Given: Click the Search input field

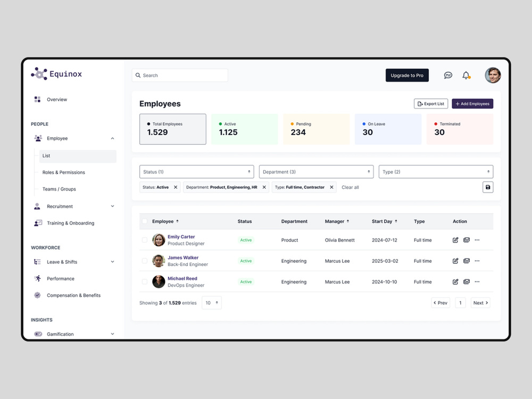Looking at the screenshot, I should click(x=180, y=76).
